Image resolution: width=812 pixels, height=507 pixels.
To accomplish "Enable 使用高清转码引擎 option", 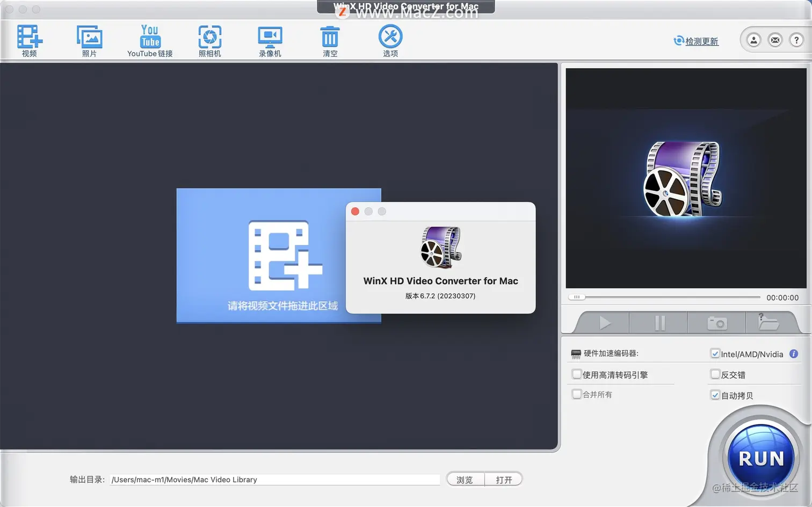I will [577, 374].
